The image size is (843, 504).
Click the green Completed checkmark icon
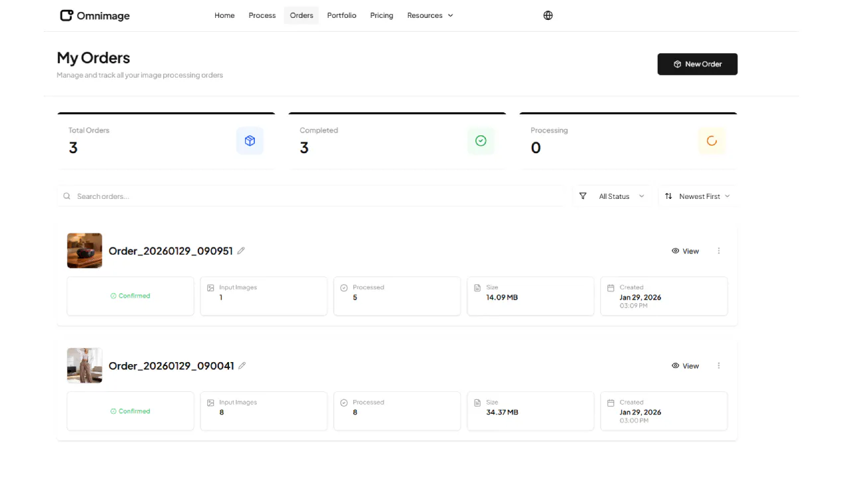point(481,141)
